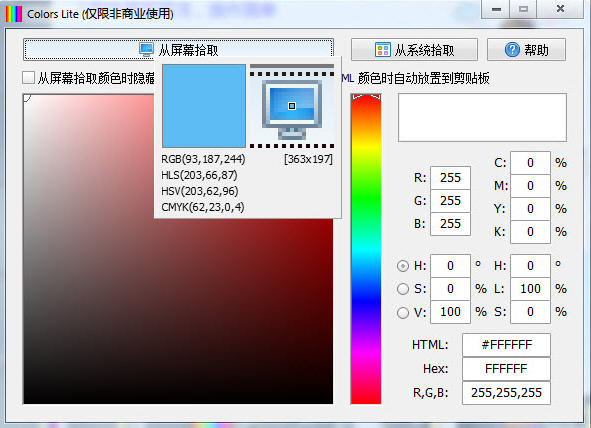Click the white current color preview box
591x428 pixels.
pos(482,118)
